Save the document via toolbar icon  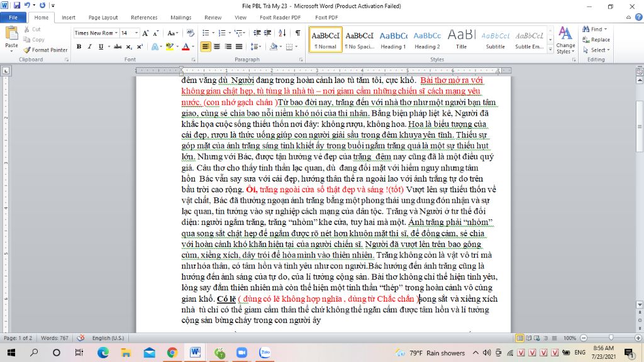coord(17,5)
